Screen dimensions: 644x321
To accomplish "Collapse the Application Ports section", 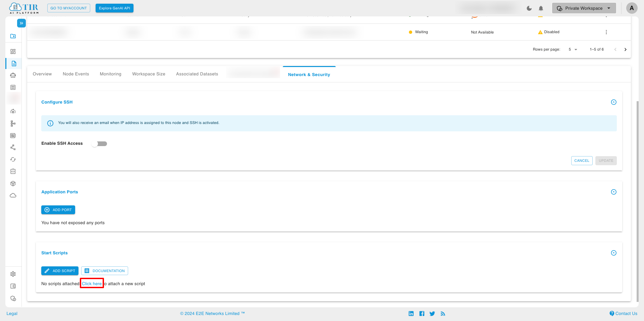I will point(614,192).
